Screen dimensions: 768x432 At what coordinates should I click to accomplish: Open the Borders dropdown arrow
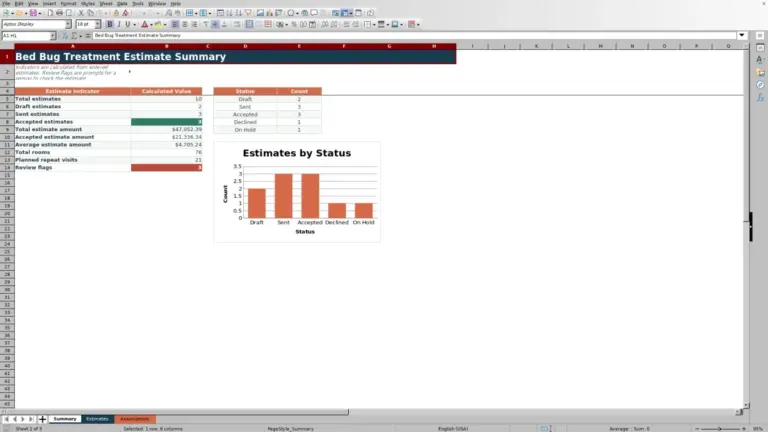pos(374,24)
